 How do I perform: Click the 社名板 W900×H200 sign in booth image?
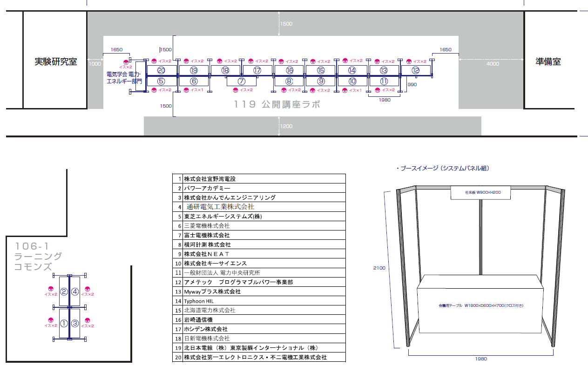coord(481,192)
